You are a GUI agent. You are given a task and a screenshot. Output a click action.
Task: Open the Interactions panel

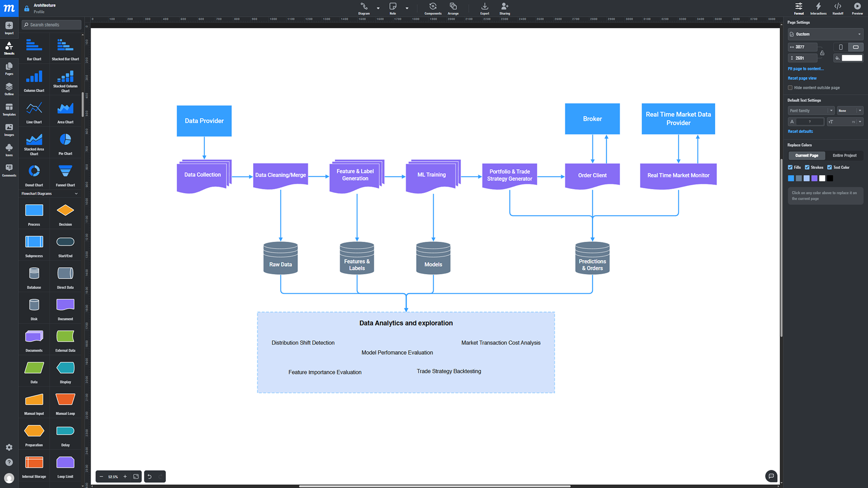818,8
